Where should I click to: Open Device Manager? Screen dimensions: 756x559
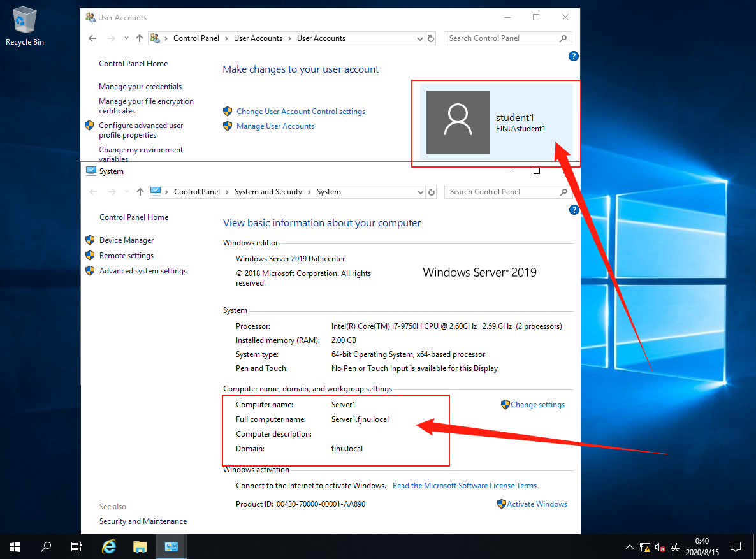[126, 240]
